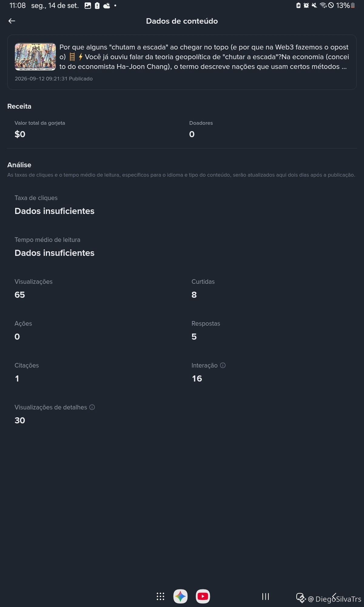
Task: Tap the system back navigation chevron
Action: (x=334, y=596)
